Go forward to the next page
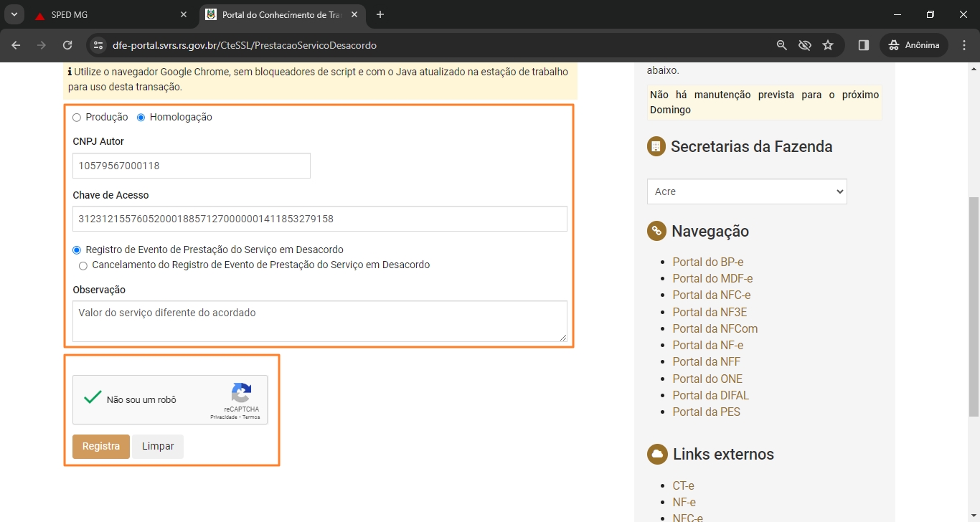This screenshot has height=522, width=980. 42,45
